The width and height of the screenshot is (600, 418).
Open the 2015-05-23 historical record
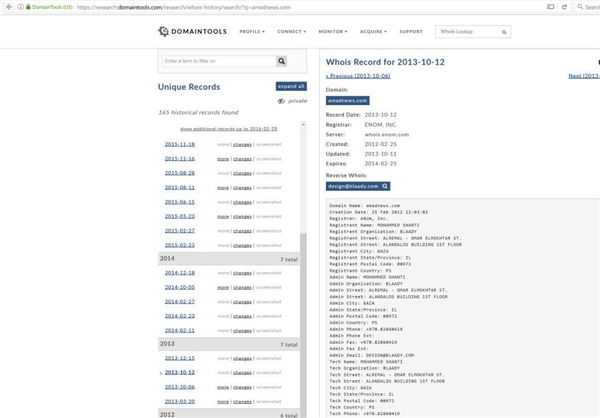(x=179, y=216)
